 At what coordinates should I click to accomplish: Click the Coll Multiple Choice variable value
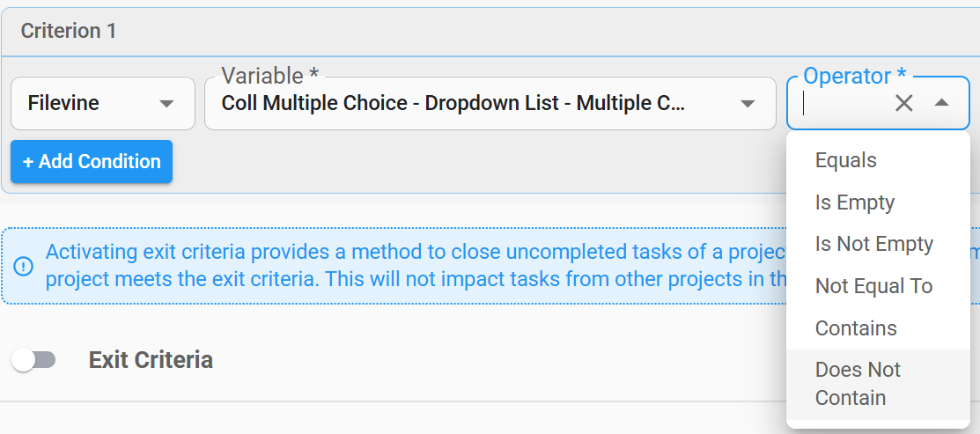tap(453, 104)
